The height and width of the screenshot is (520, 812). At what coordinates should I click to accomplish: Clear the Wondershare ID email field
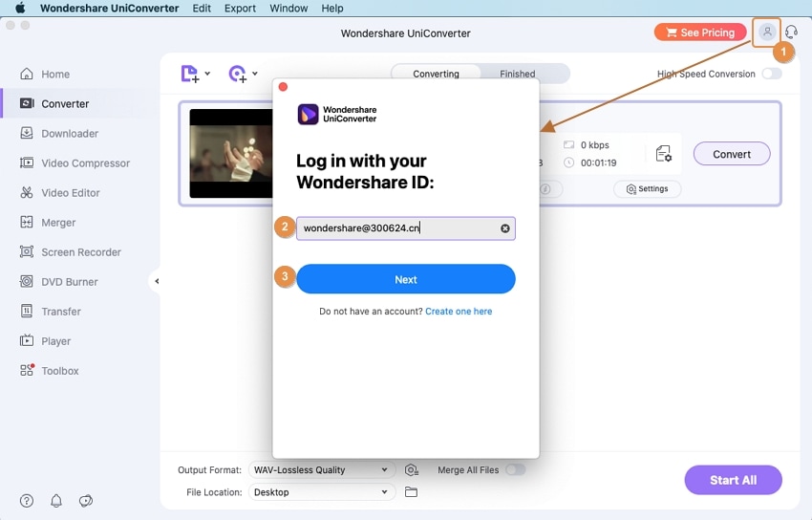[x=505, y=228]
